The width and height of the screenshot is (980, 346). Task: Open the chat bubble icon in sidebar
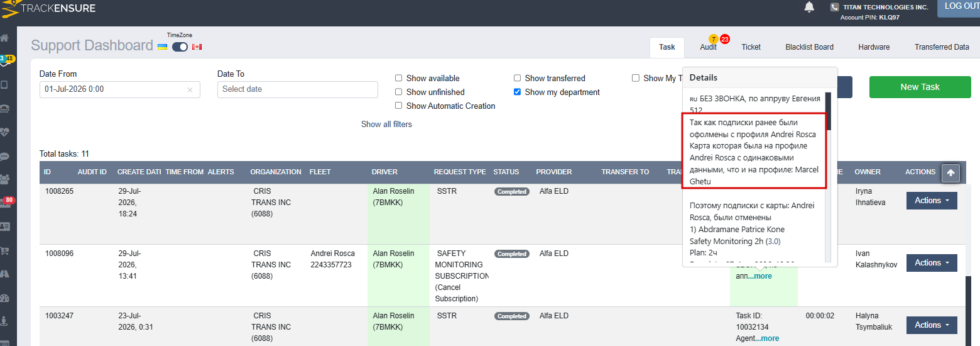coord(4,156)
